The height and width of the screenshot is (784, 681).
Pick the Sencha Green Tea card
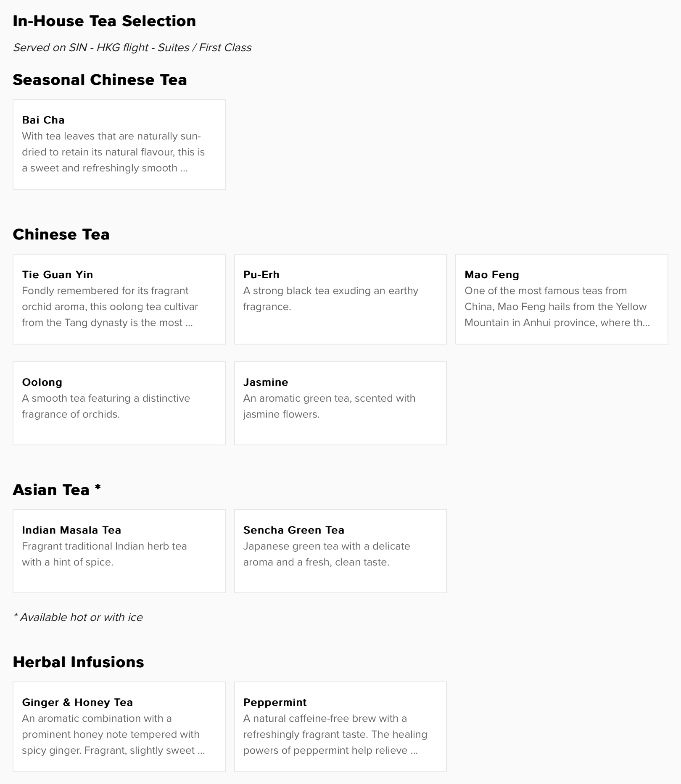(x=340, y=551)
